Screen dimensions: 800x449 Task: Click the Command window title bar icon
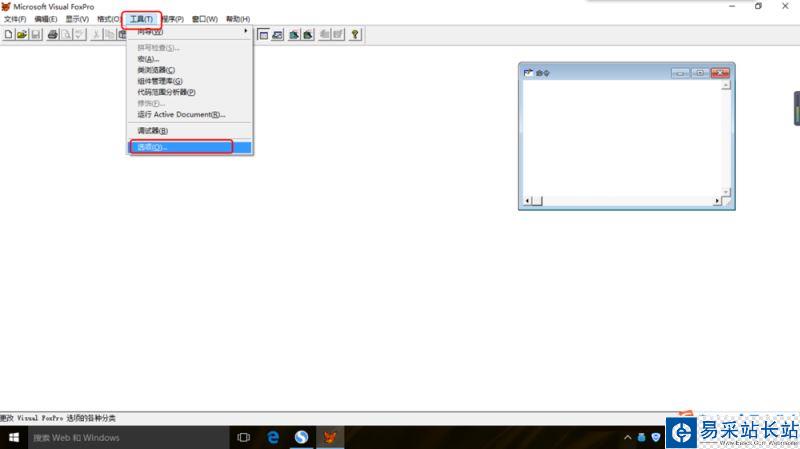528,73
